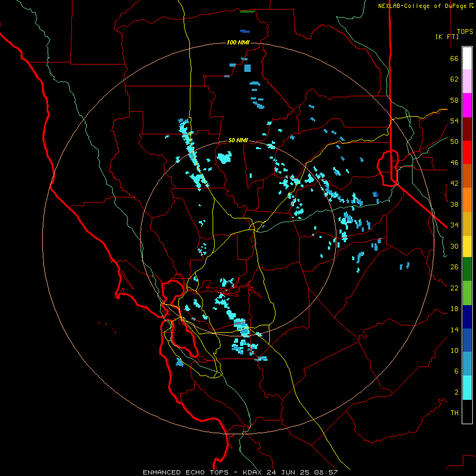Click the legend value '50'
Viewport: 476px width, 476px height.
tap(454, 142)
